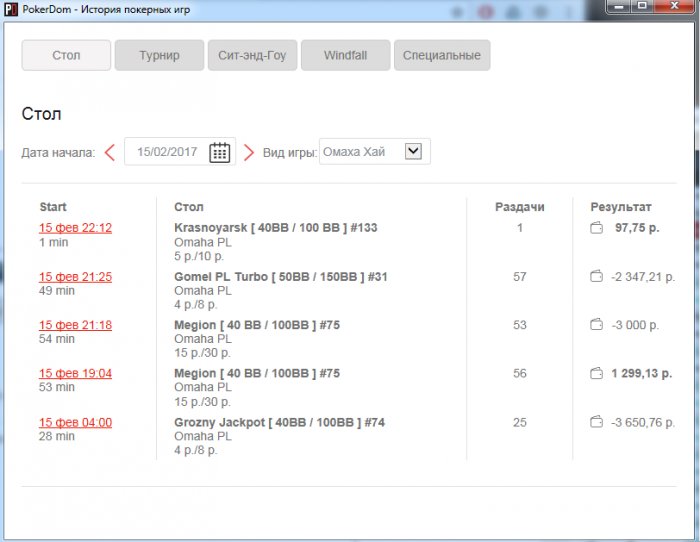Select Krasnoyarsk [ 40BB / 100 BB ] #133 table
Viewport: 700px width, 542px height.
click(276, 228)
